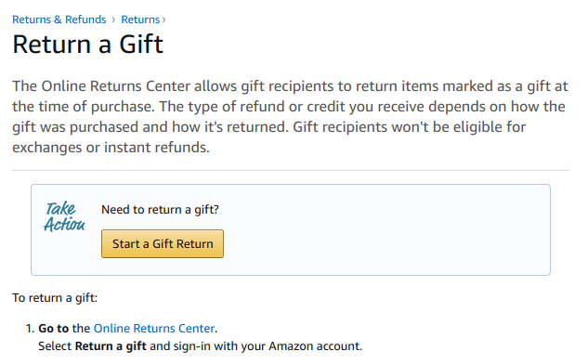
Task: Click the 'Need to return a gift?' prompt
Action: [x=160, y=210]
